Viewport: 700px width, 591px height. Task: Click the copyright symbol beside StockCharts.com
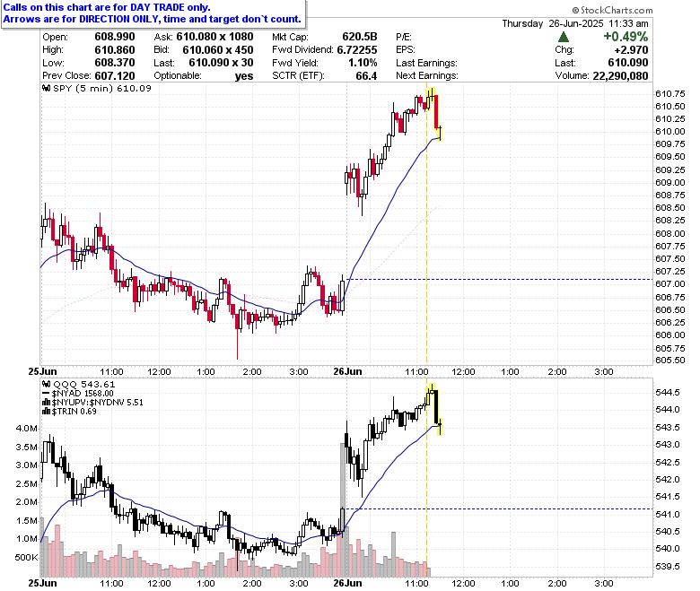[575, 10]
